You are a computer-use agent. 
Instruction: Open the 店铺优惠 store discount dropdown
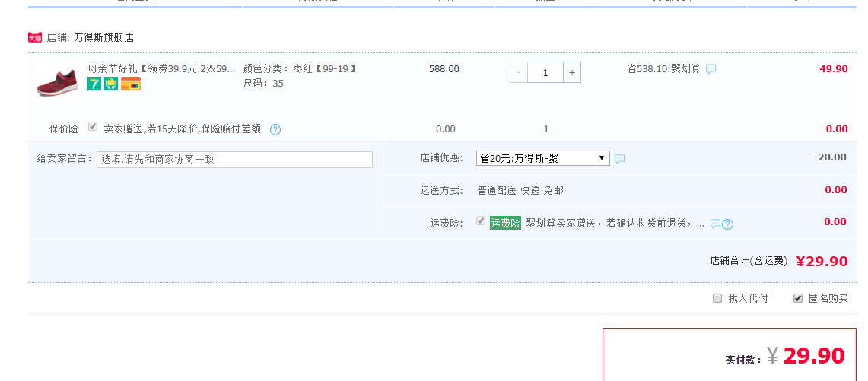click(x=542, y=158)
